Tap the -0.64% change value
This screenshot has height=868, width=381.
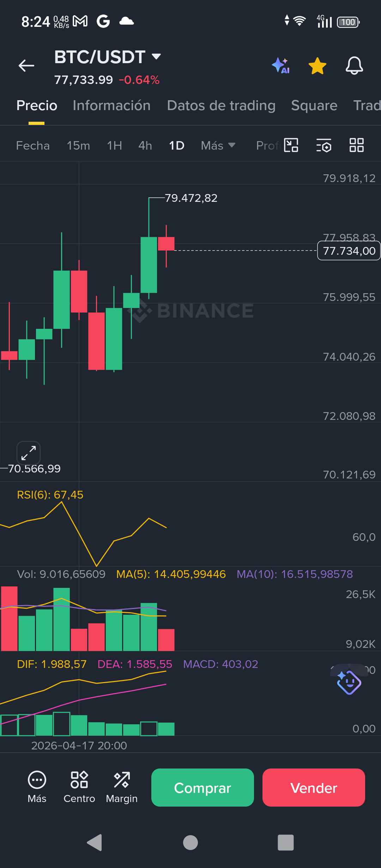pyautogui.click(x=139, y=80)
